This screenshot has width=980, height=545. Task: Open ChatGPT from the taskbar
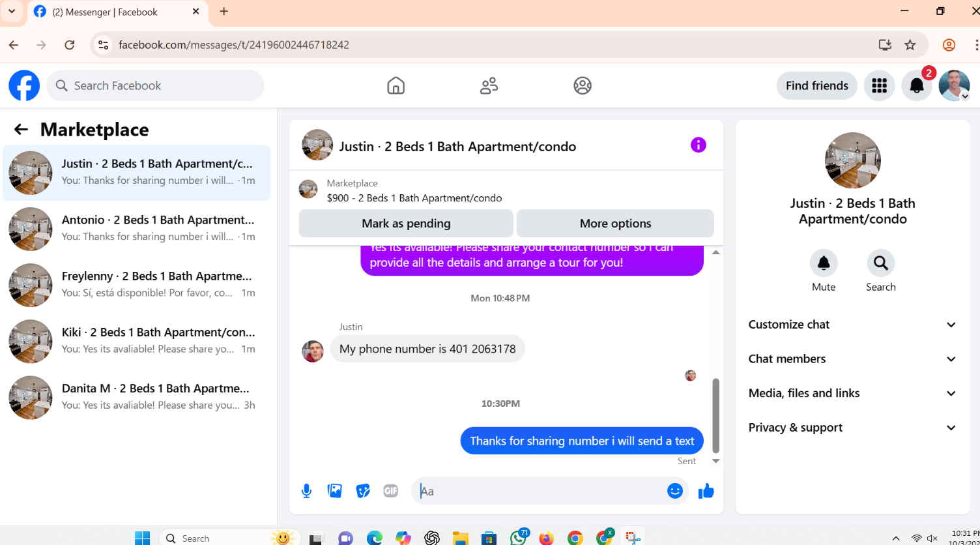click(x=431, y=538)
